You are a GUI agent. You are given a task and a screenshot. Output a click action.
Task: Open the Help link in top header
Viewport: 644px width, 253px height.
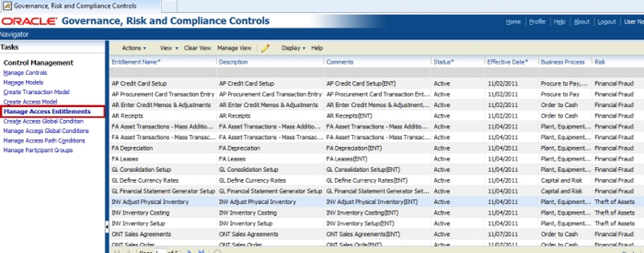coord(559,22)
